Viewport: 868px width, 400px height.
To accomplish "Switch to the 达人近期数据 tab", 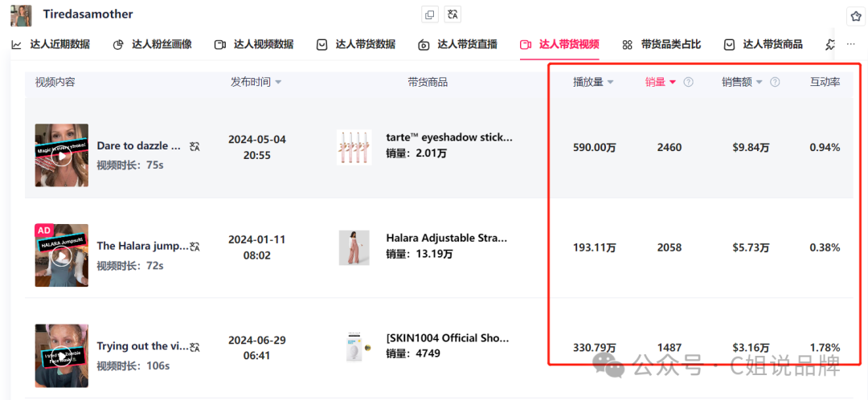I will tap(51, 45).
